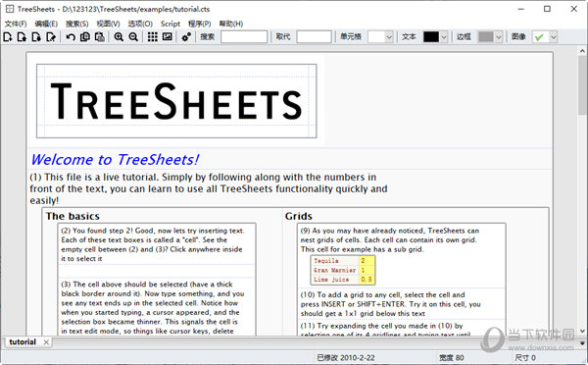The image size is (588, 365).
Task: Select the tutorial document tab
Action: click(23, 341)
